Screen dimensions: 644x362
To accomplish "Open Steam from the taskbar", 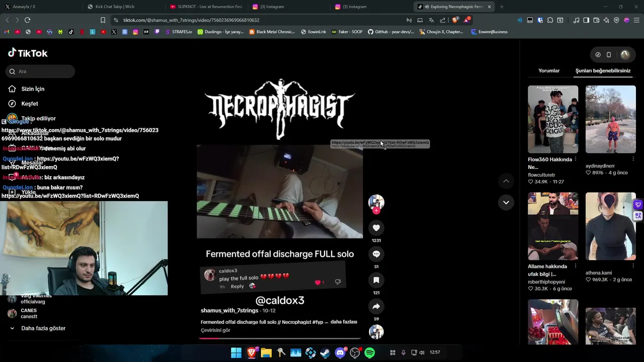I will point(325,353).
